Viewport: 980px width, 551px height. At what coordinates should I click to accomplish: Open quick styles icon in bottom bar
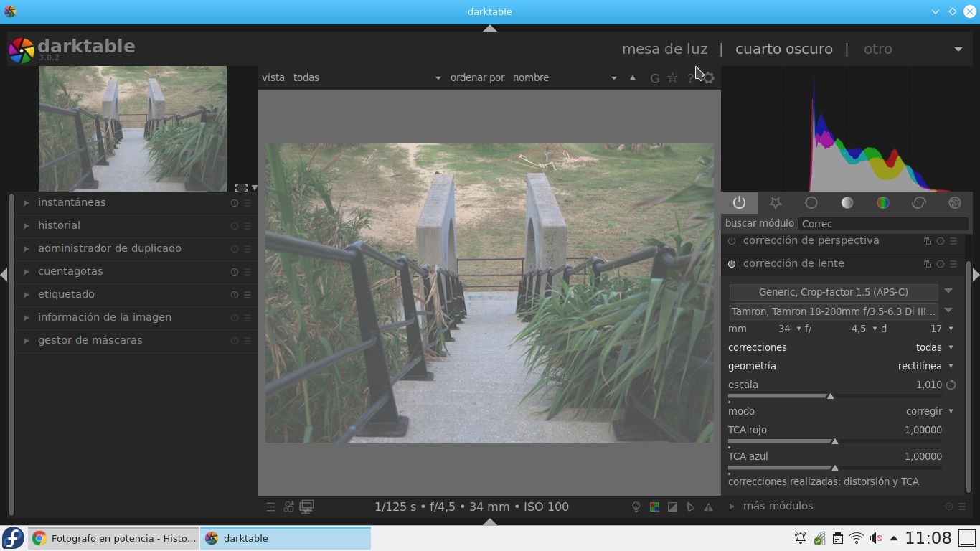[x=288, y=507]
